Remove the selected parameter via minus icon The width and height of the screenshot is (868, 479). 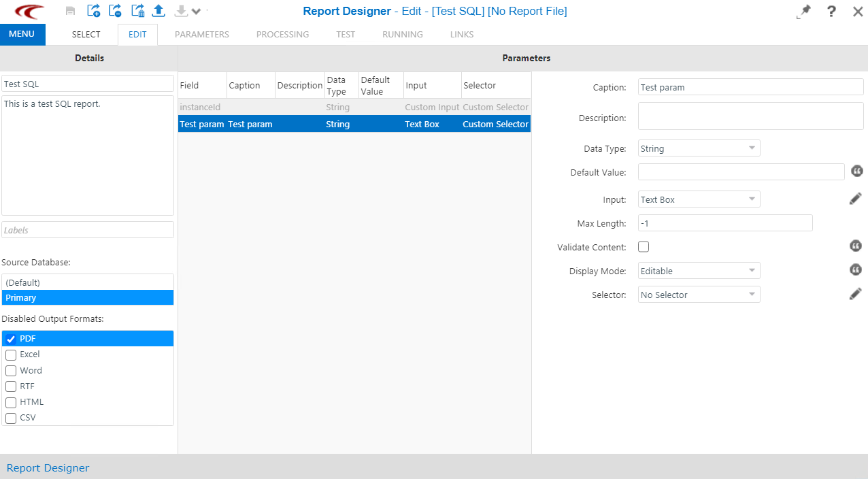[x=114, y=11]
